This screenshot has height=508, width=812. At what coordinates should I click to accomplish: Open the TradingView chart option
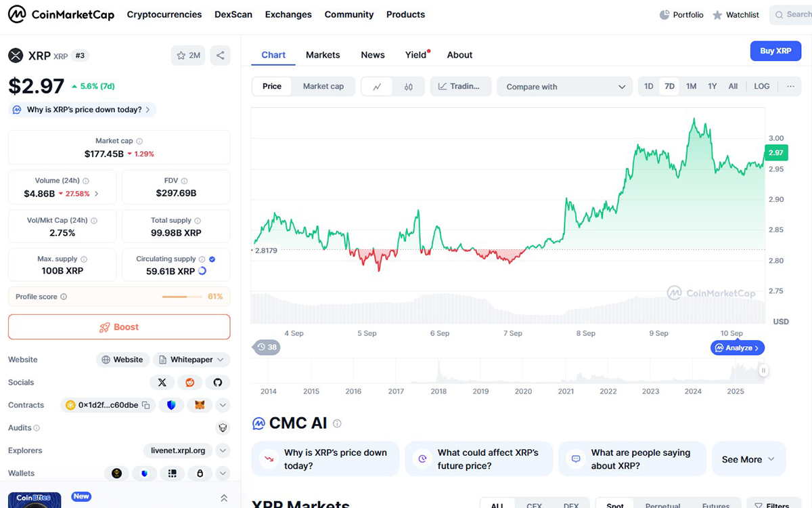tap(461, 86)
